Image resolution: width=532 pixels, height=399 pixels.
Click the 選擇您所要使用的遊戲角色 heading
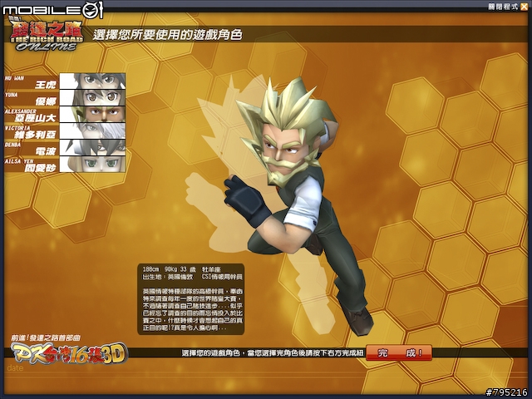click(168, 35)
